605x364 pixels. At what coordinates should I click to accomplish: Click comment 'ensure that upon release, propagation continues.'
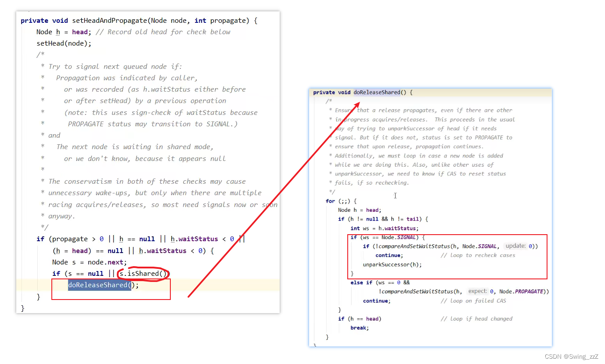[409, 146]
